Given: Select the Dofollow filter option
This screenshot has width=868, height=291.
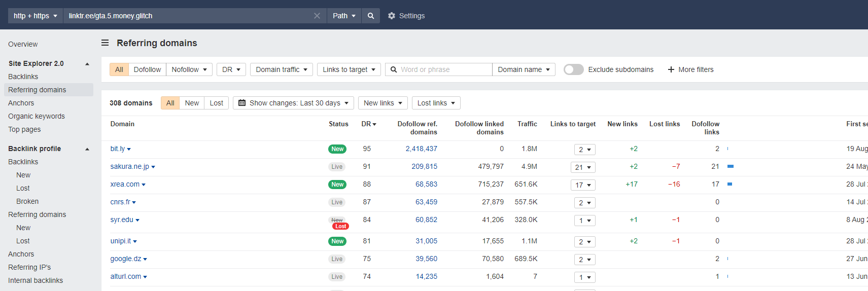Looking at the screenshot, I should [x=147, y=69].
